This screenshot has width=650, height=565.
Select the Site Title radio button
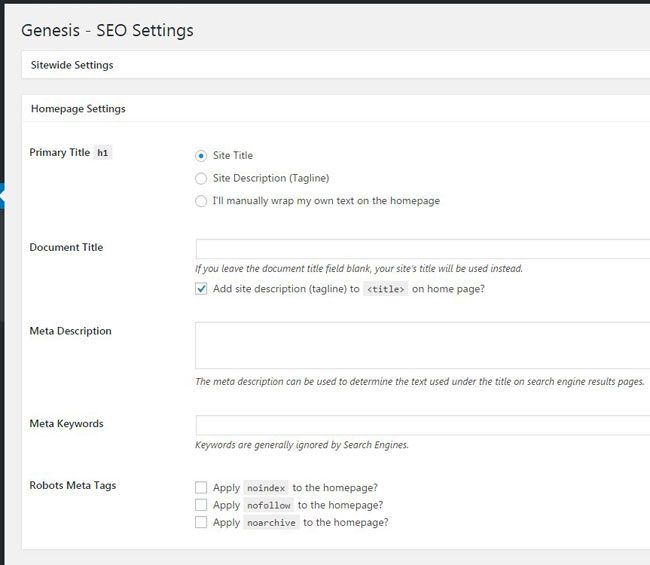tap(201, 156)
